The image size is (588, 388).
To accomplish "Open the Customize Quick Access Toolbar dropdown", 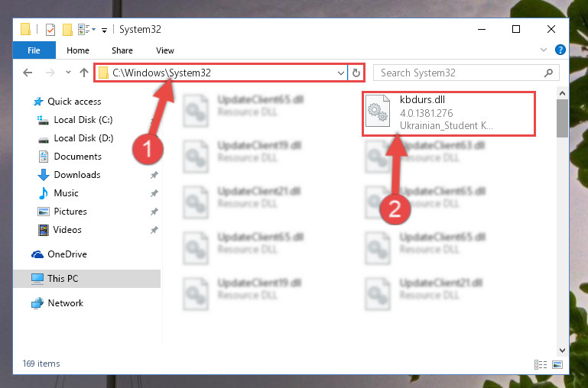I will coord(104,30).
